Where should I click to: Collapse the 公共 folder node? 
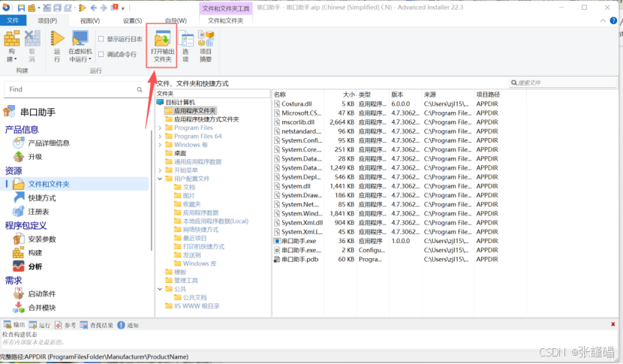[160, 289]
